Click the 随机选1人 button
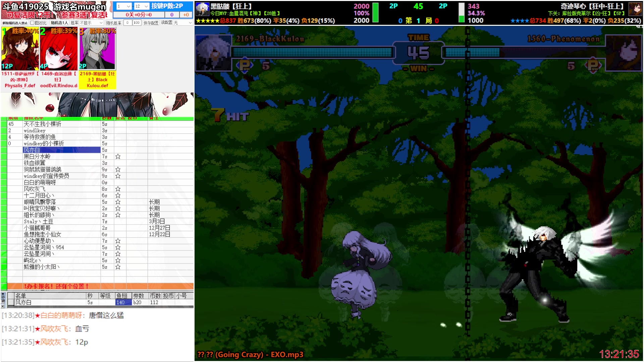 59,23
